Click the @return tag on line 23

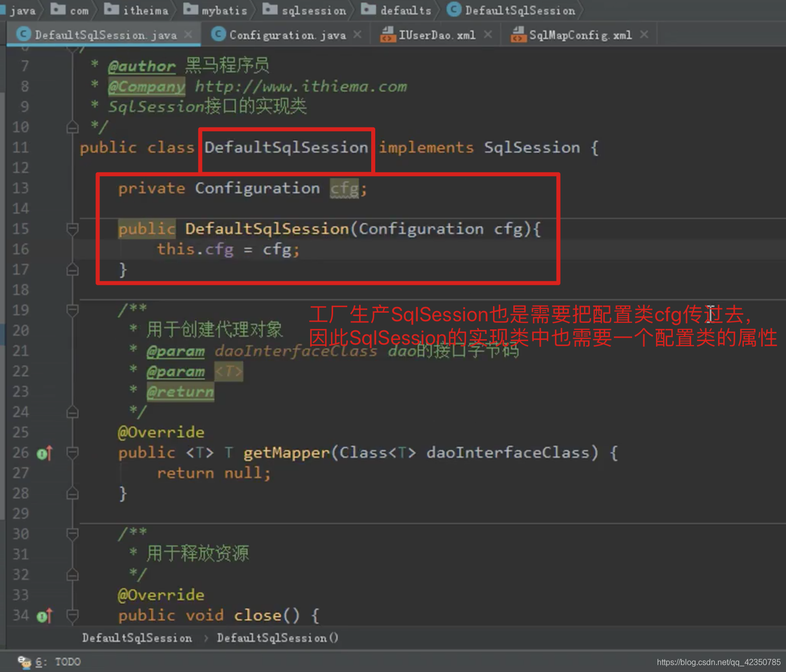click(x=180, y=392)
